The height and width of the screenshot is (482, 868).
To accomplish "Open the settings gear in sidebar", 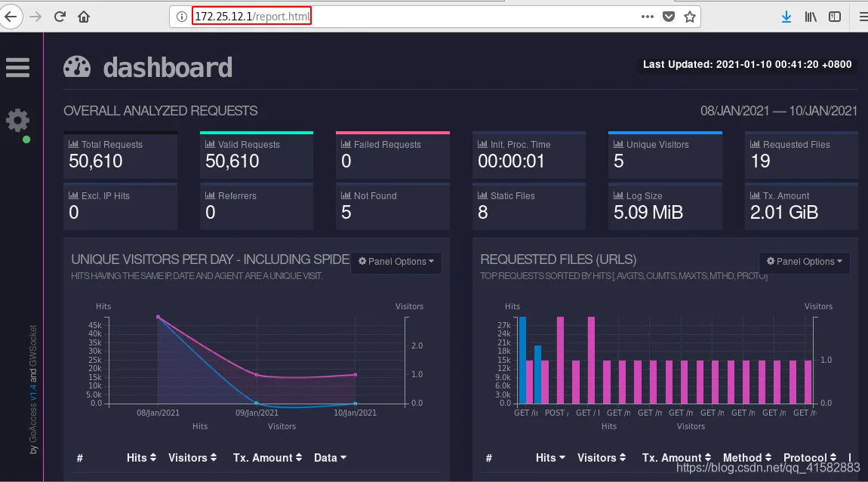I will click(17, 120).
